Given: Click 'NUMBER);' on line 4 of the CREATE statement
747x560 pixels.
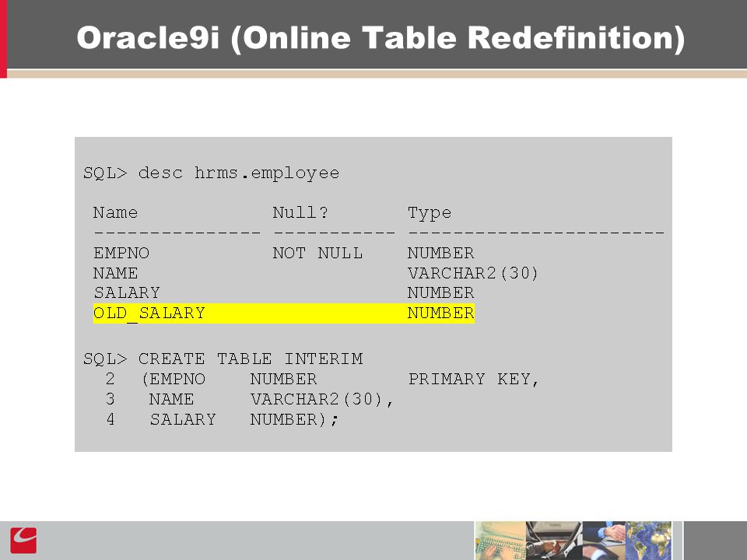Looking at the screenshot, I should coord(294,419).
